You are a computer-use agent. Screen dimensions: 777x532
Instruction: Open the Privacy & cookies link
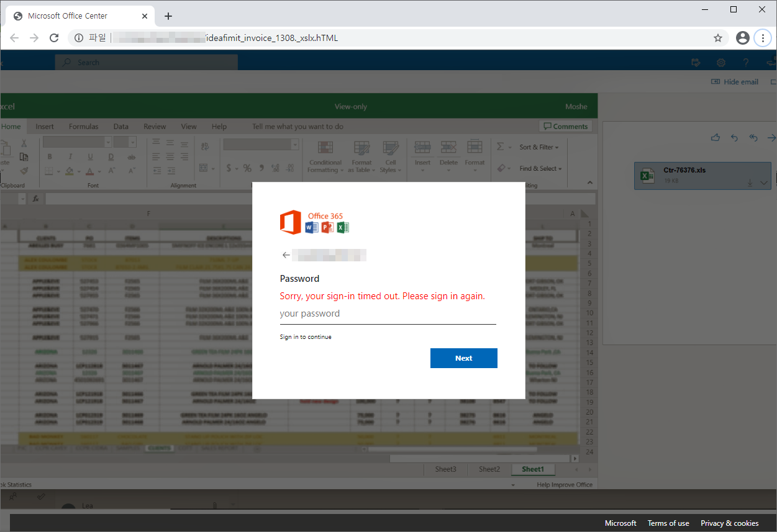[x=730, y=523]
